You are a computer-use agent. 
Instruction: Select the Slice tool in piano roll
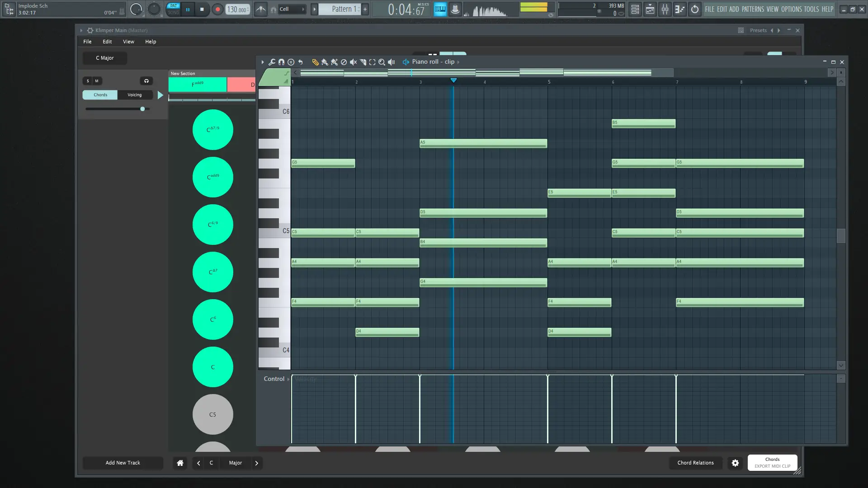[x=363, y=62]
